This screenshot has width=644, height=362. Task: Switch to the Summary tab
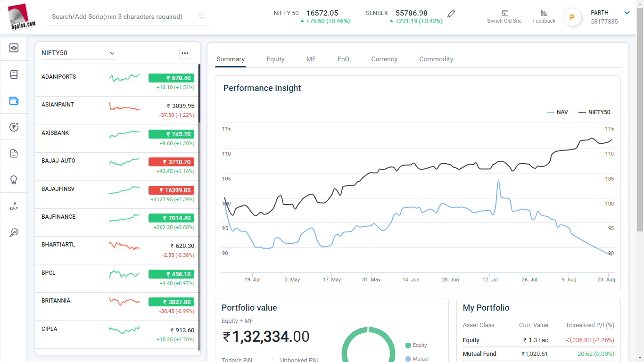231,59
